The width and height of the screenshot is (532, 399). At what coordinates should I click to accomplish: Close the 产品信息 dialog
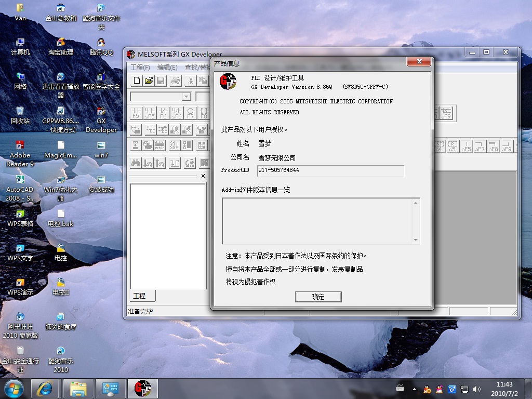[x=418, y=62]
